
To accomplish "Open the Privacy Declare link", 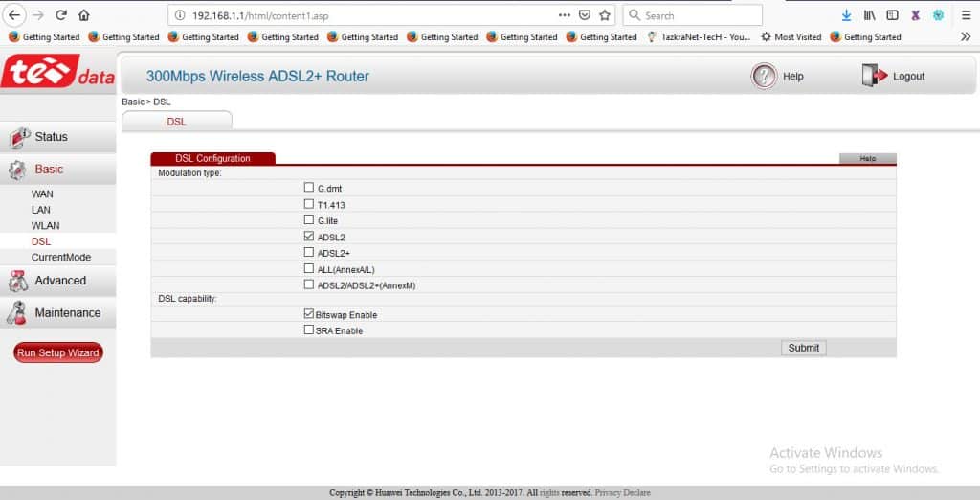I will 622,493.
